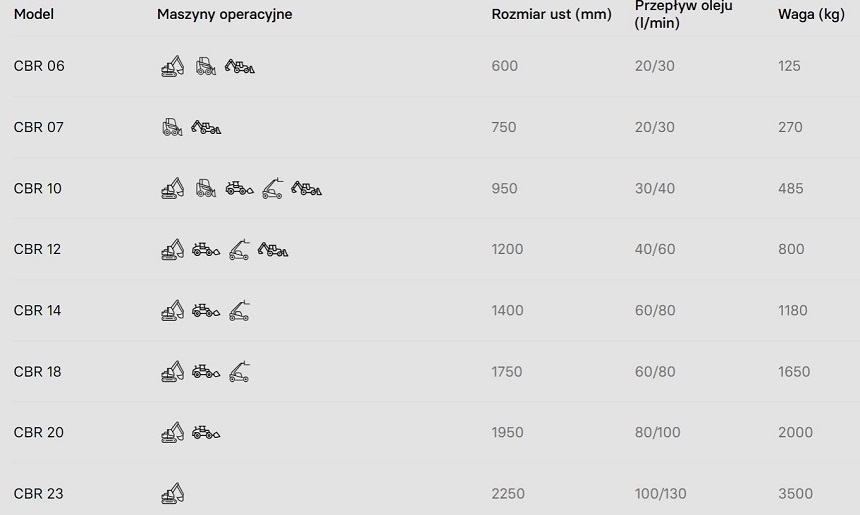Image resolution: width=860 pixels, height=515 pixels.
Task: Click the excavator icon in the CBR 23 row
Action: click(x=172, y=494)
